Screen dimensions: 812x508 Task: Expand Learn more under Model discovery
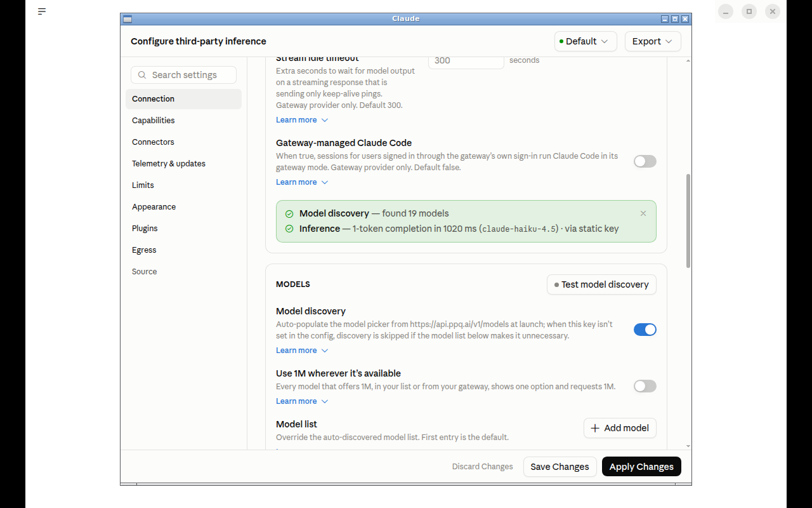(x=302, y=351)
